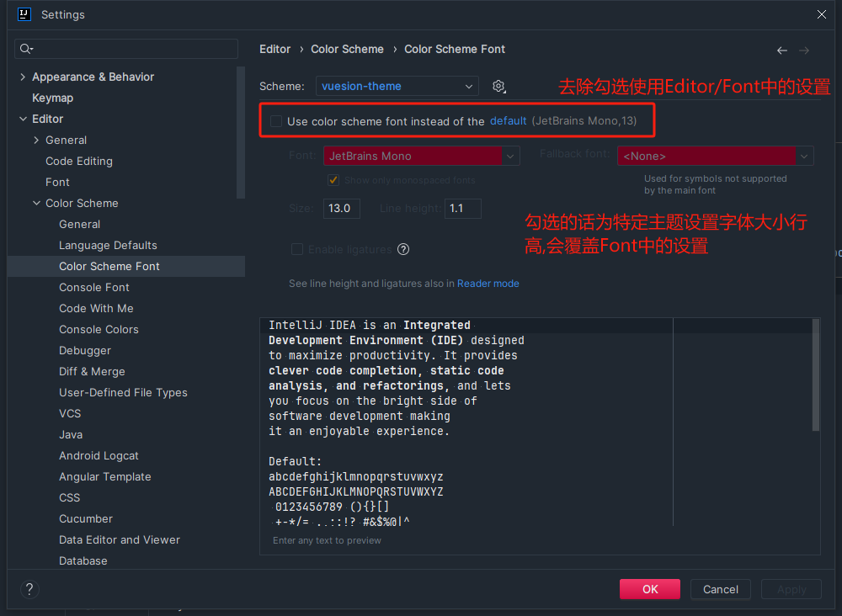842x616 pixels.
Task: Click the help icon at bottom left
Action: tap(29, 589)
